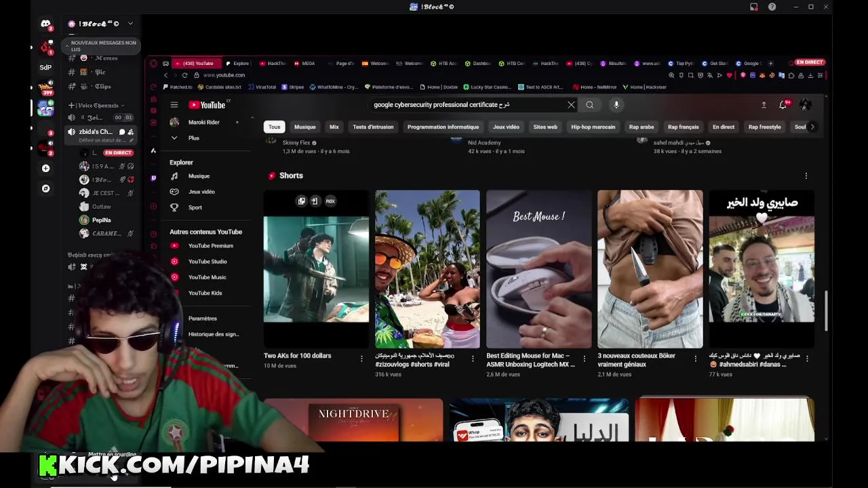Open options for 3 nouveaux couteaux short

(695, 359)
